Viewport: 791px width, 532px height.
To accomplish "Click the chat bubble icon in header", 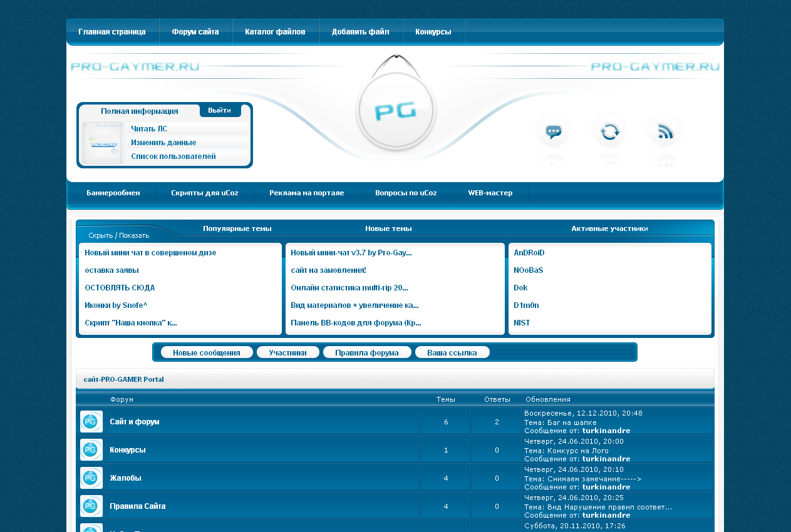I will [553, 131].
